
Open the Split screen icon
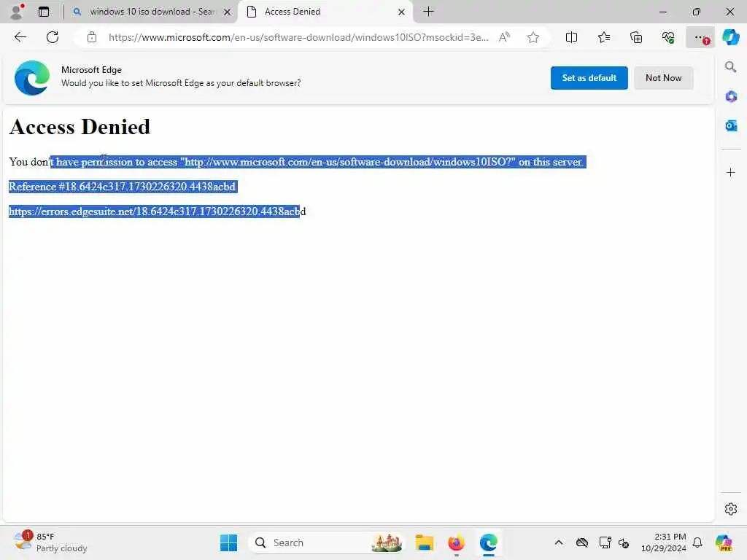click(x=571, y=37)
